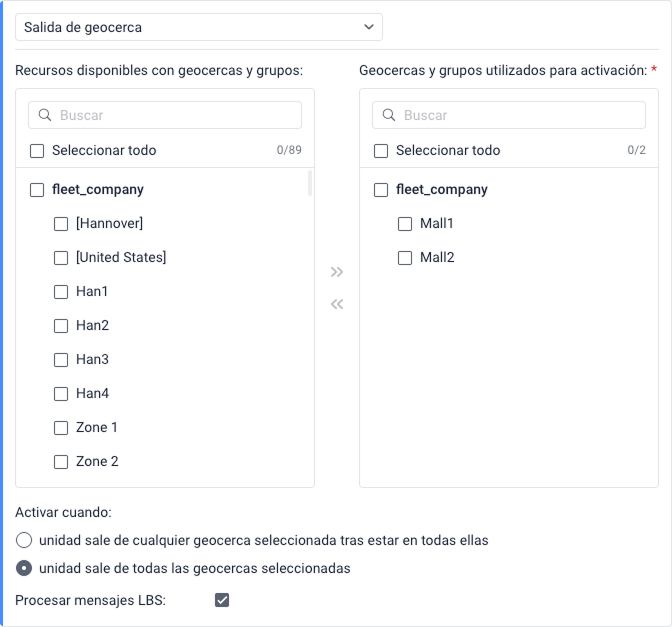Click the left Buscar search field

tap(175, 116)
